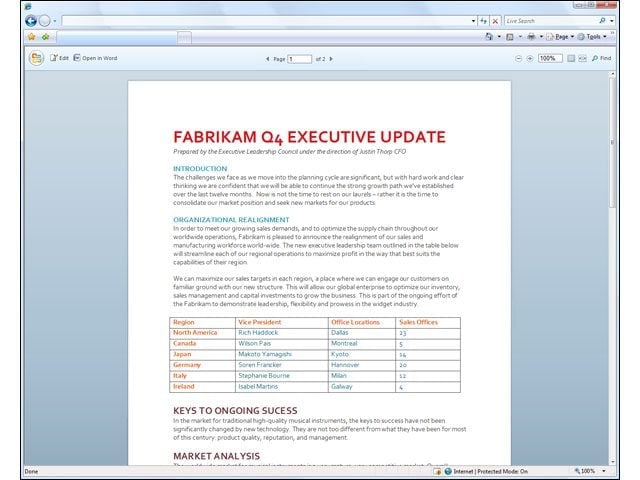Click the Home icon in command bar
Viewport: 640px width, 480px height.
pyautogui.click(x=489, y=37)
